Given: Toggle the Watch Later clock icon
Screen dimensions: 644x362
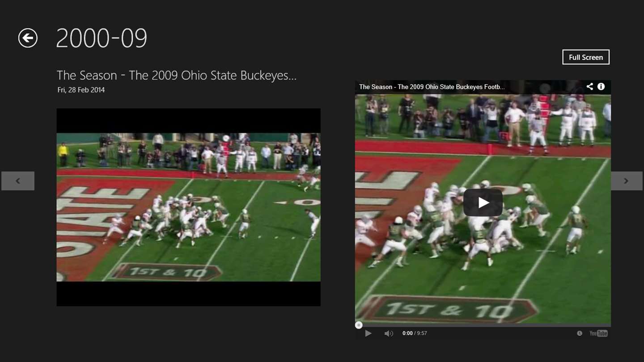Looking at the screenshot, I should pyautogui.click(x=580, y=333).
